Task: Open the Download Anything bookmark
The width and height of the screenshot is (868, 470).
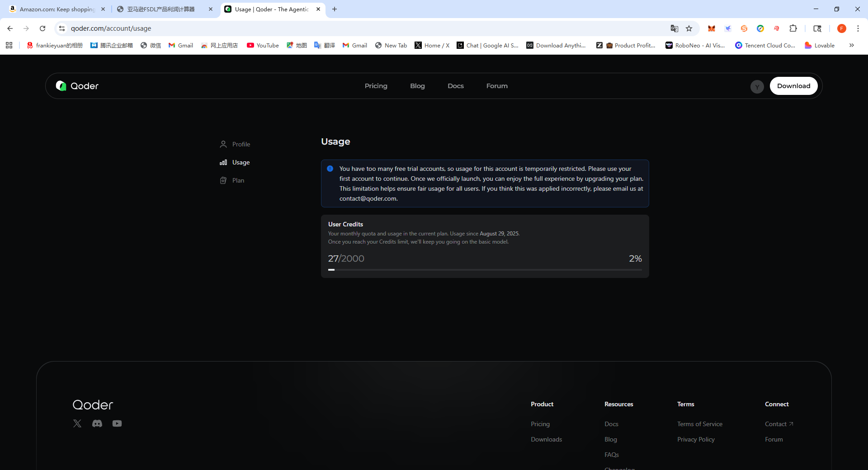Action: [556, 45]
